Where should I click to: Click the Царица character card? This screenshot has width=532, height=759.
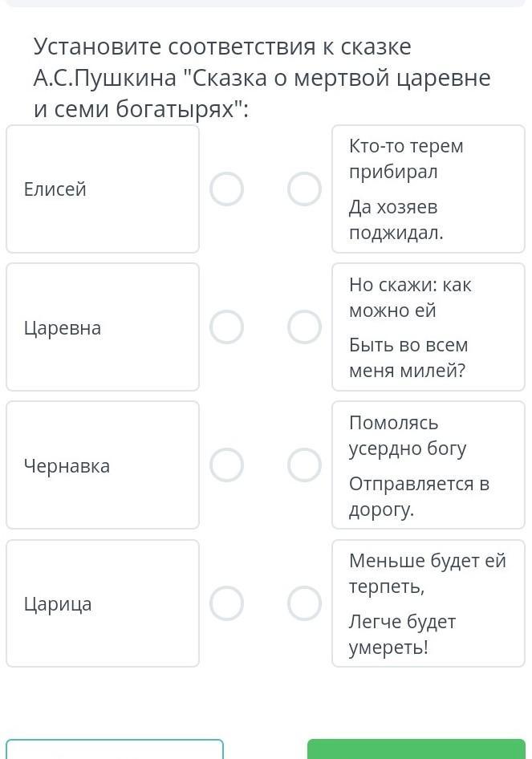tap(103, 603)
